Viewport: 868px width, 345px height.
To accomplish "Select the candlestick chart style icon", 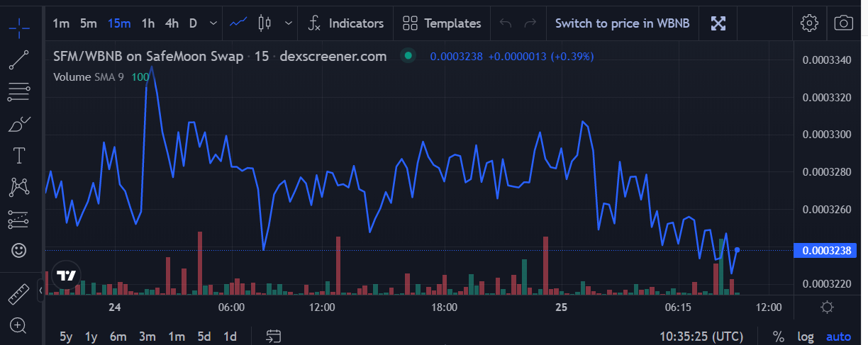I will click(265, 23).
